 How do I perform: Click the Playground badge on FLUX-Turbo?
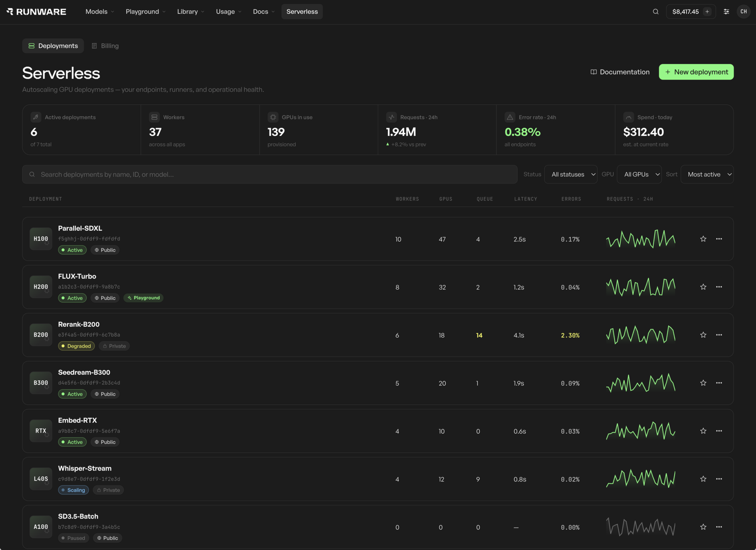143,298
